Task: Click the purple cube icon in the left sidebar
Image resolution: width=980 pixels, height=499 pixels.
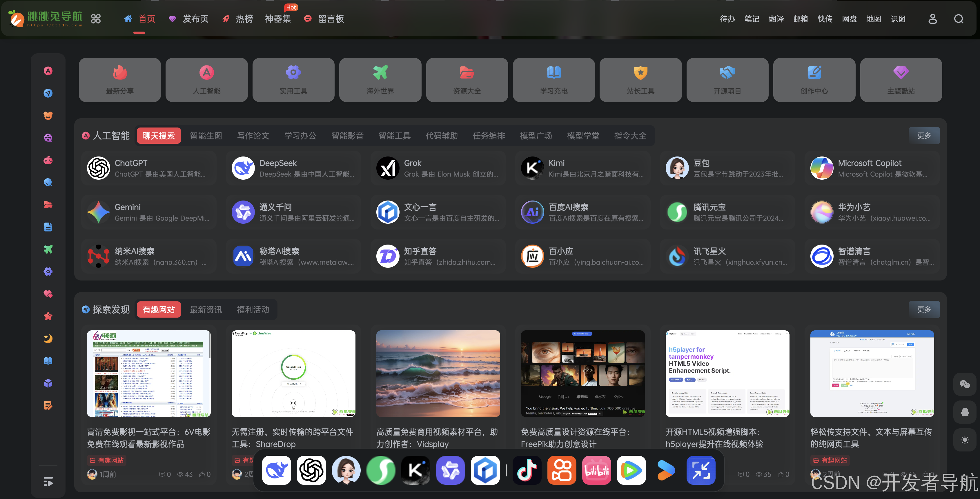Action: click(x=48, y=383)
